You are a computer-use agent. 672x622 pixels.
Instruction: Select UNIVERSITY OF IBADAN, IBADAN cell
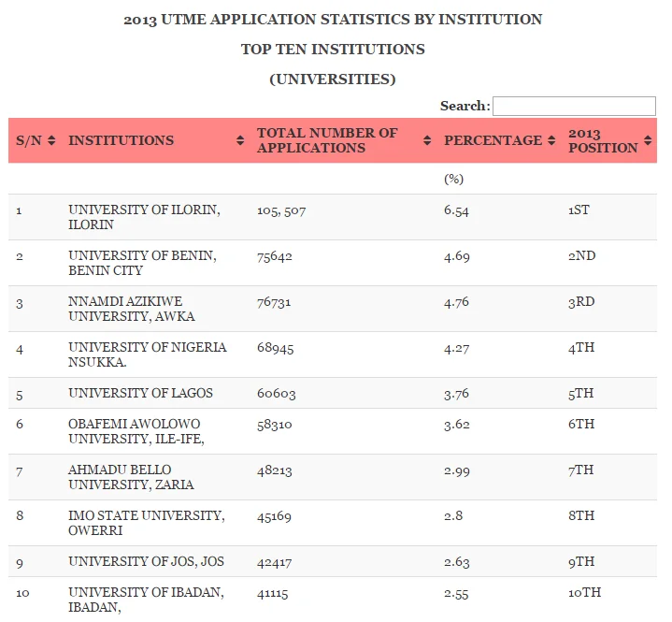pos(146,600)
